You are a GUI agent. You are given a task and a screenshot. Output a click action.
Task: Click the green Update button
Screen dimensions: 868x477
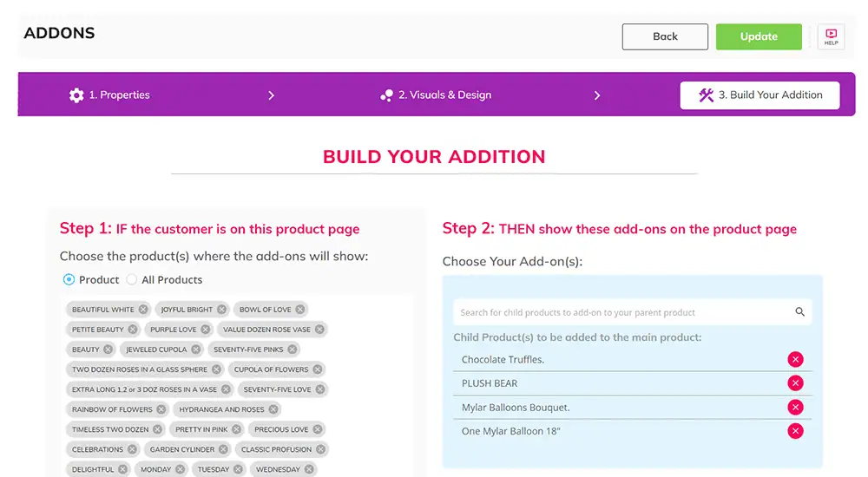click(x=759, y=36)
